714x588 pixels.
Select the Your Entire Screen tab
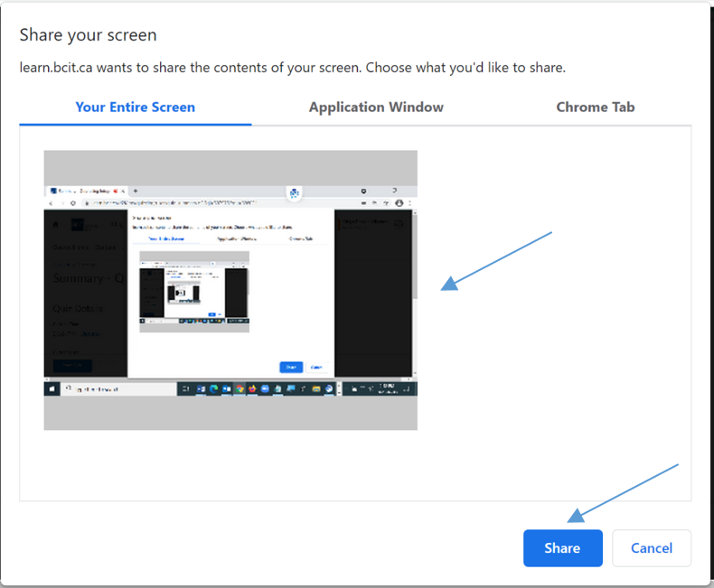pos(135,107)
